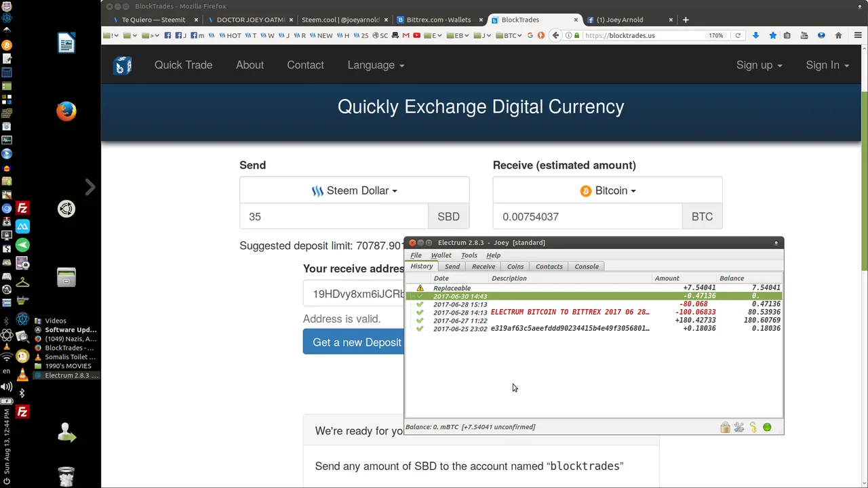This screenshot has width=868, height=488.
Task: Switch to Bittrex.com - Wallets tab
Action: 438,20
